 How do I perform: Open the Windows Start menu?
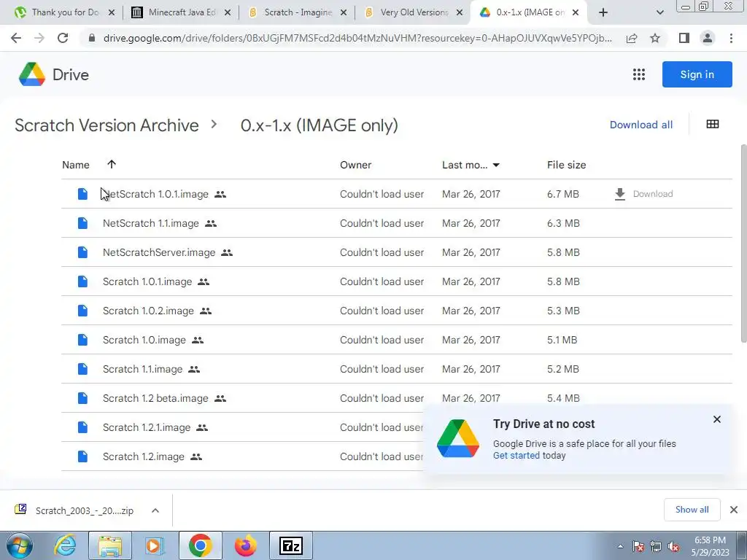point(19,545)
